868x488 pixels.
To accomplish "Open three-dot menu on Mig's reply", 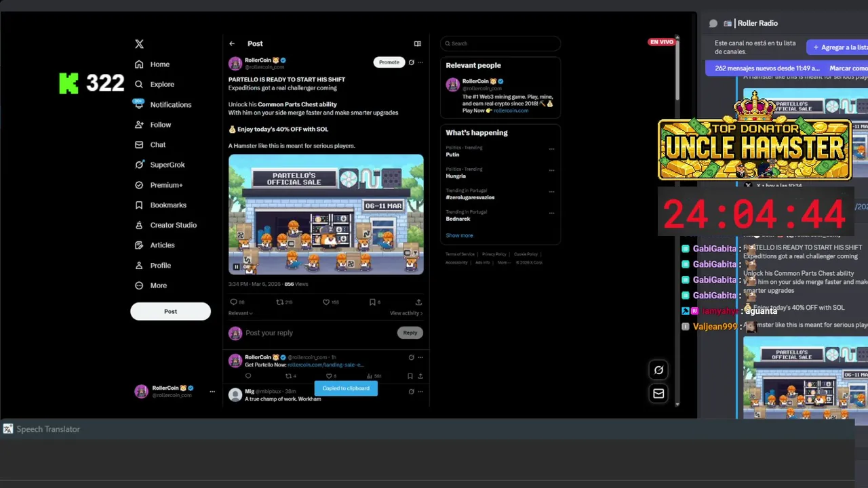I will 420,392.
